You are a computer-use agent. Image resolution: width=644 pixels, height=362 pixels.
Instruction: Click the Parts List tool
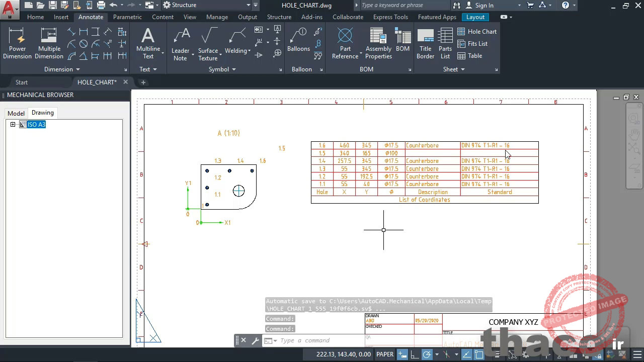coord(445,43)
